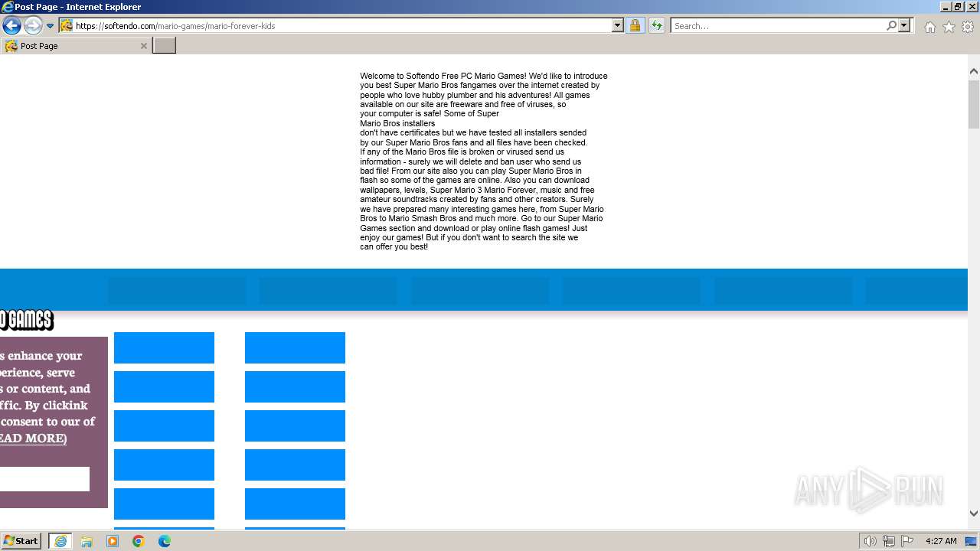Open the media player taskbar icon
The width and height of the screenshot is (980, 551).
113,541
